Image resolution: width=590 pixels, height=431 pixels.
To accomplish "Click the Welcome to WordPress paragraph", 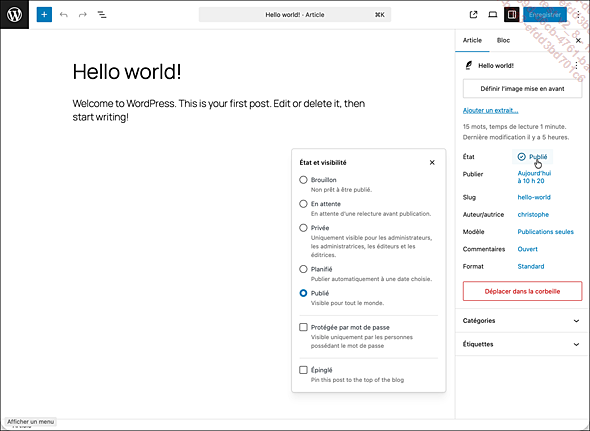I will coord(219,110).
